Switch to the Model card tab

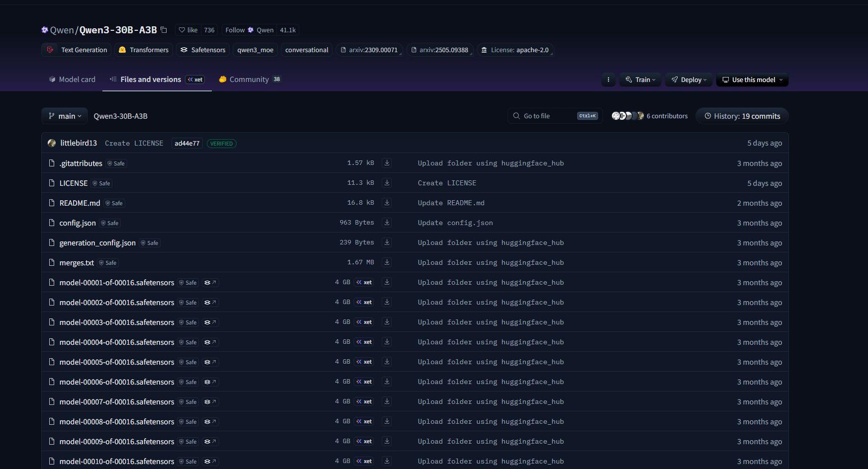point(72,79)
